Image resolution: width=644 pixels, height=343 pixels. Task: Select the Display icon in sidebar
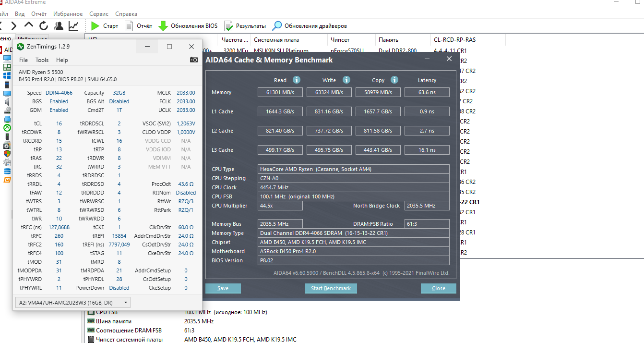7,93
